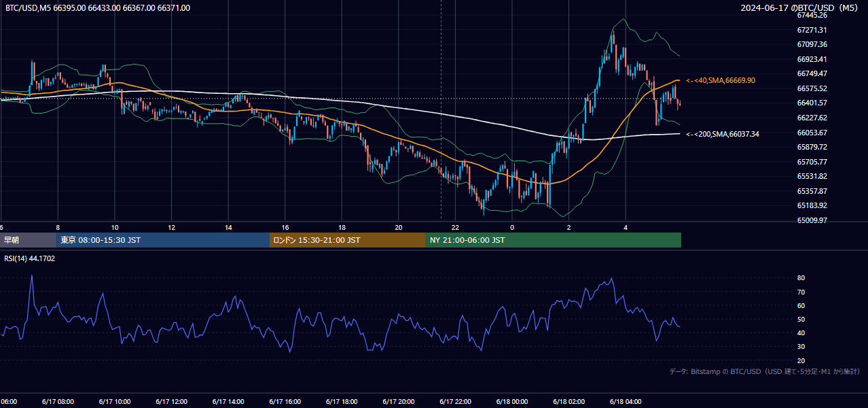This screenshot has width=868, height=408.
Task: Click price axis value 65009.97
Action: 812,220
